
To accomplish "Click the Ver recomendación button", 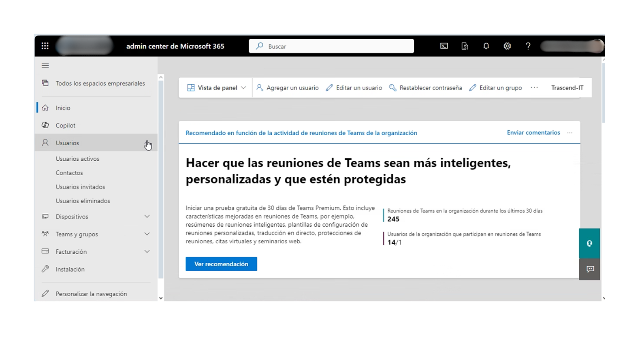I will [x=221, y=264].
